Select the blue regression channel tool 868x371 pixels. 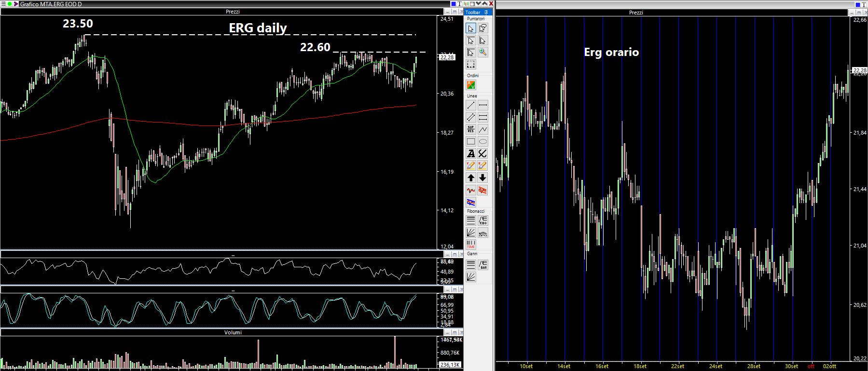tap(471, 202)
